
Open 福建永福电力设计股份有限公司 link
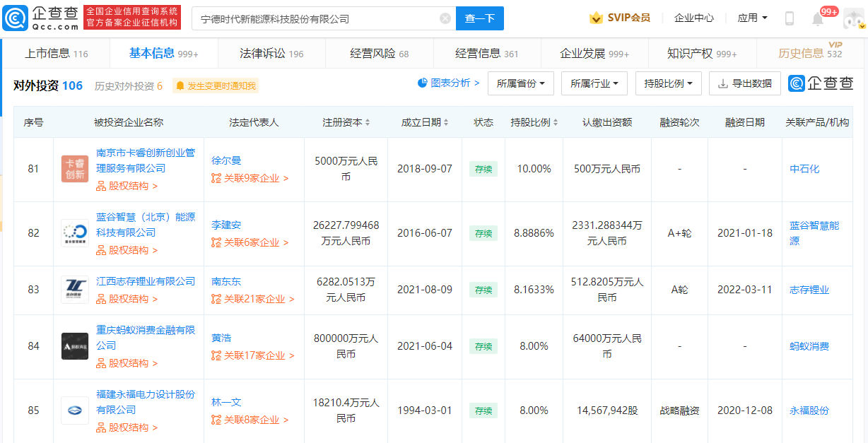[x=146, y=402]
